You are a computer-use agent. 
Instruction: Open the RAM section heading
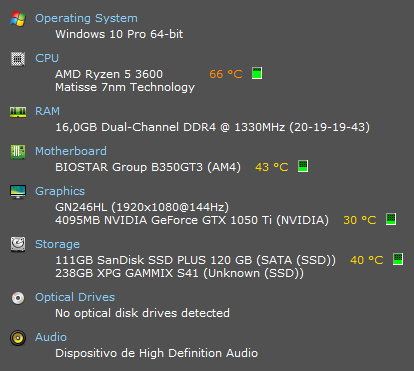[x=48, y=111]
